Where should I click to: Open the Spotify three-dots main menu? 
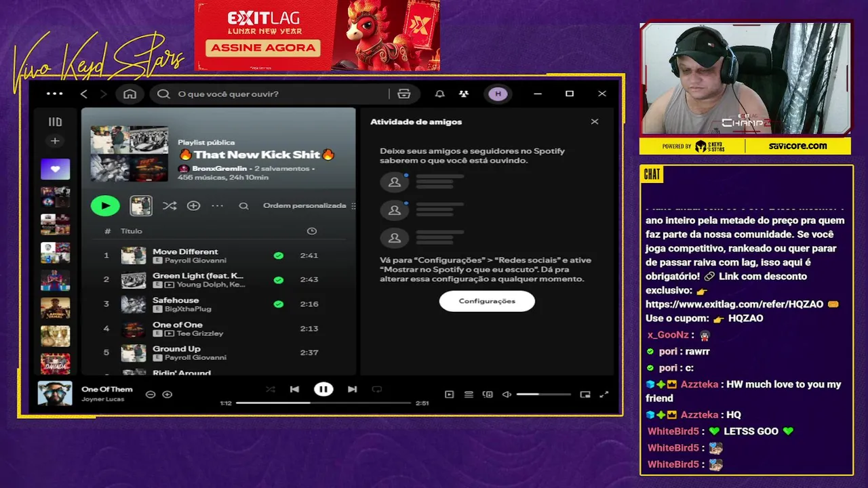point(55,94)
